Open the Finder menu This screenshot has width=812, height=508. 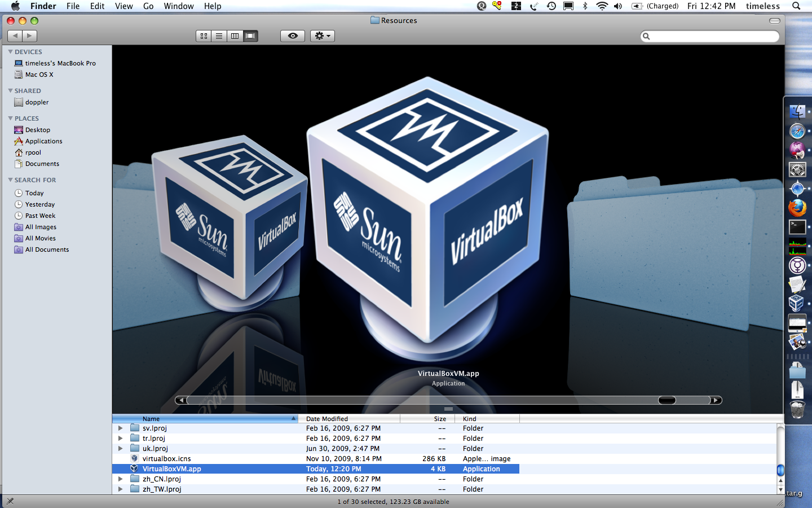tap(43, 6)
